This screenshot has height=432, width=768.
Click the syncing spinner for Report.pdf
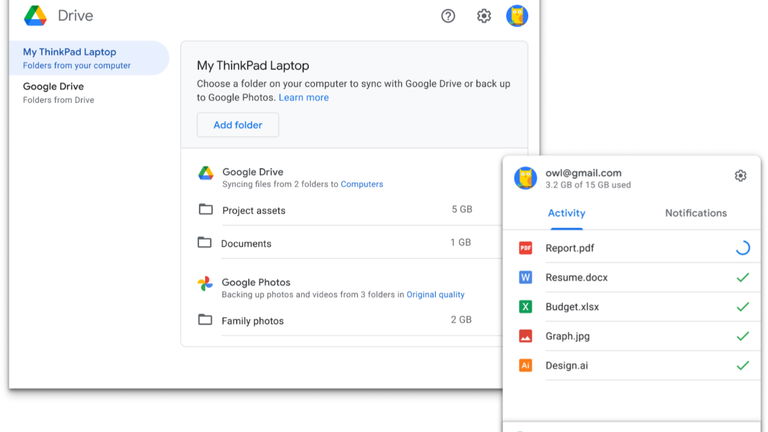click(743, 248)
